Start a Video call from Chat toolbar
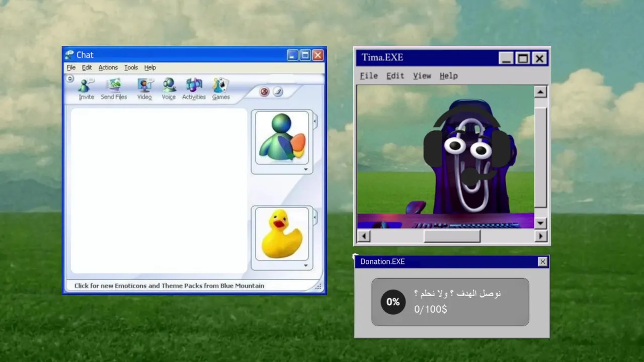 pos(144,89)
